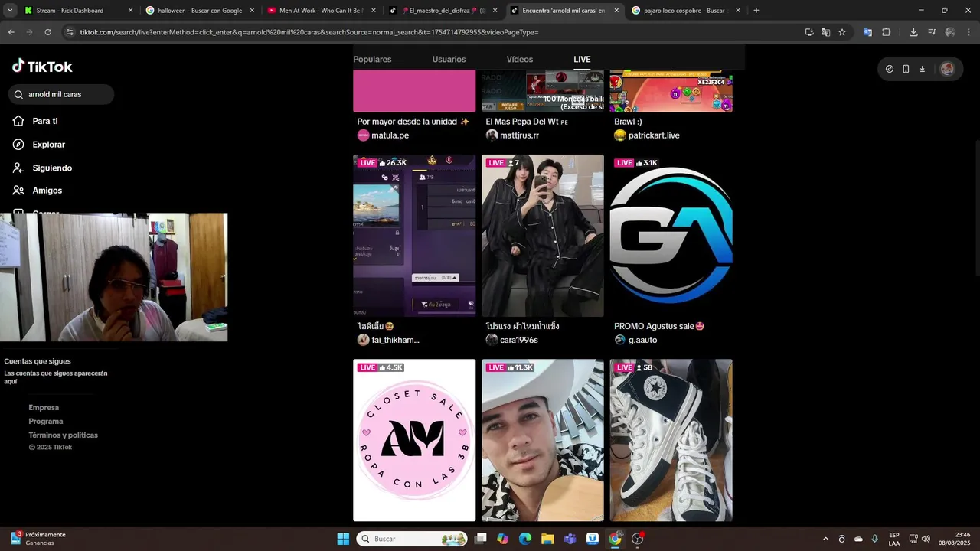
Task: Open a new tab with plus button
Action: pos(756,11)
